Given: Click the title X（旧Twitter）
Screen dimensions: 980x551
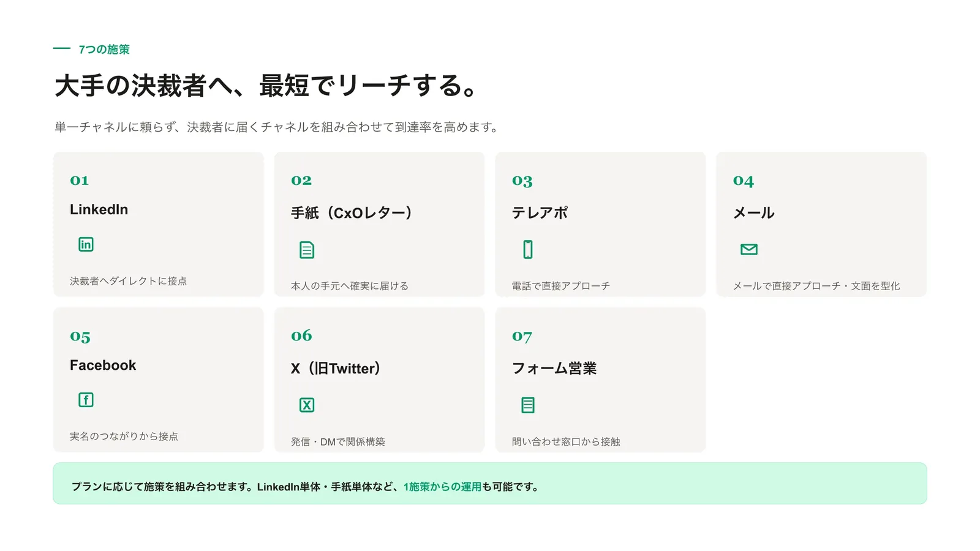Looking at the screenshot, I should tap(336, 369).
